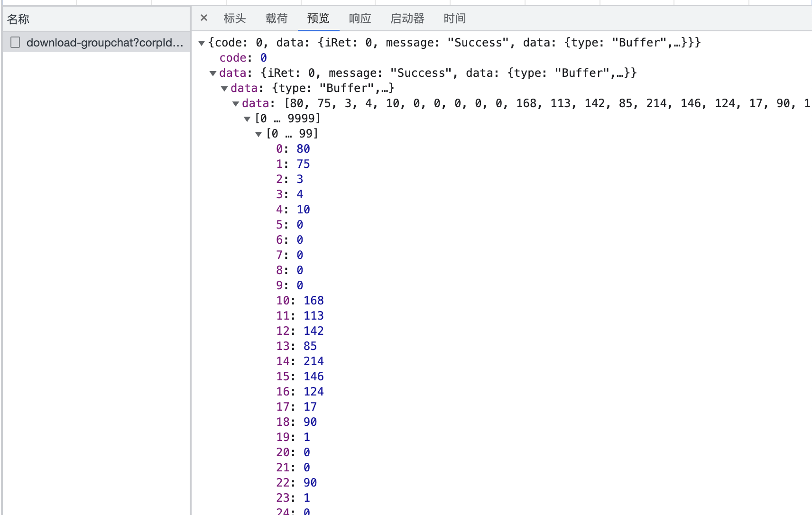Collapse the data byte array node
This screenshot has width=812, height=515.
236,104
